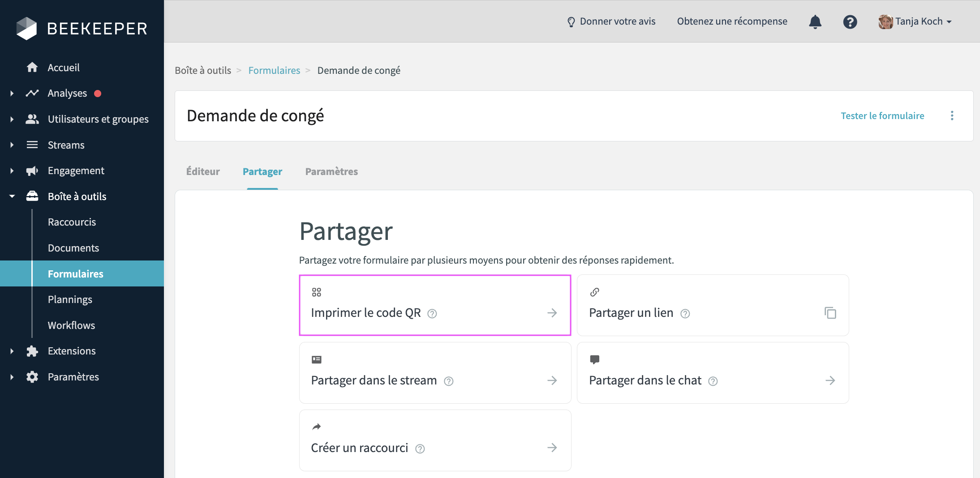Expand the Analyses sidebar section

[12, 93]
